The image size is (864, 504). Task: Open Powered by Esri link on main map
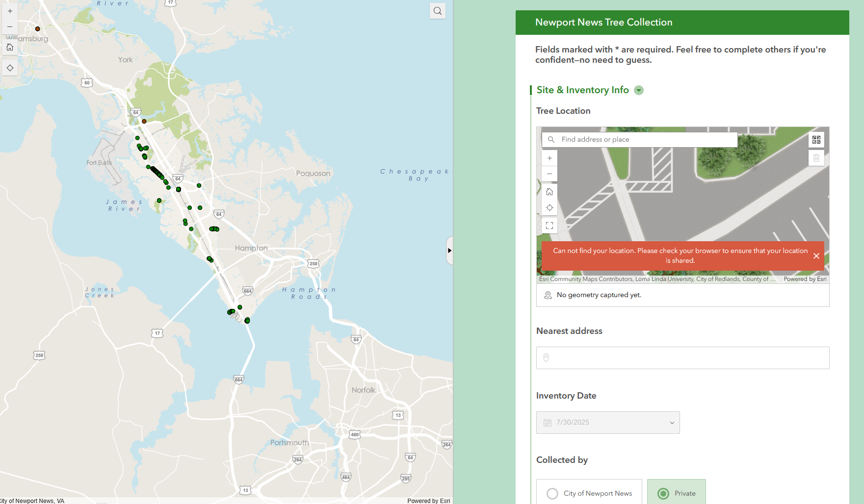point(429,501)
